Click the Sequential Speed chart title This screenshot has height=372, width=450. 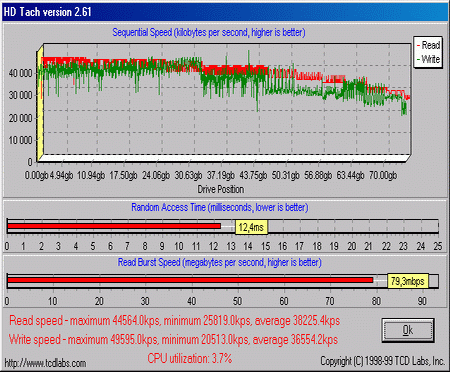pyautogui.click(x=209, y=32)
